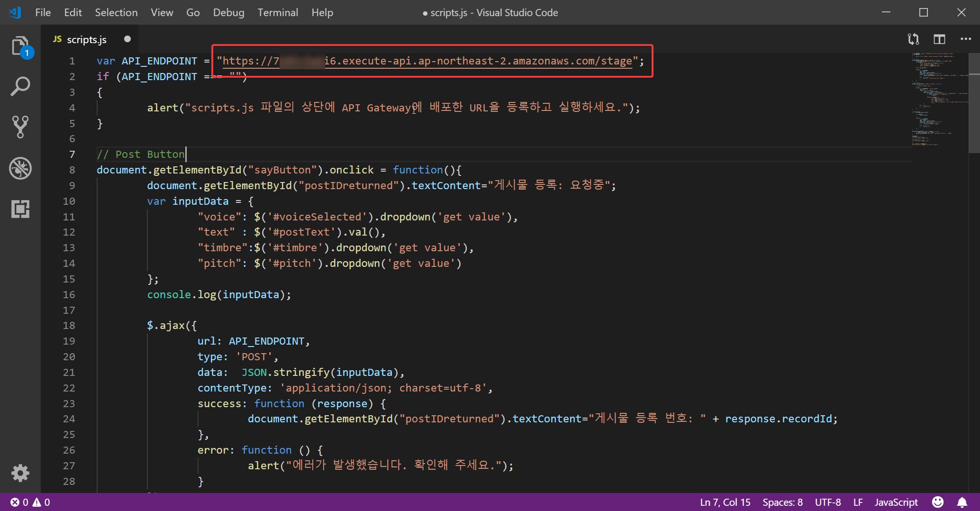980x511 pixels.
Task: Select language mode JavaScript
Action: point(896,502)
